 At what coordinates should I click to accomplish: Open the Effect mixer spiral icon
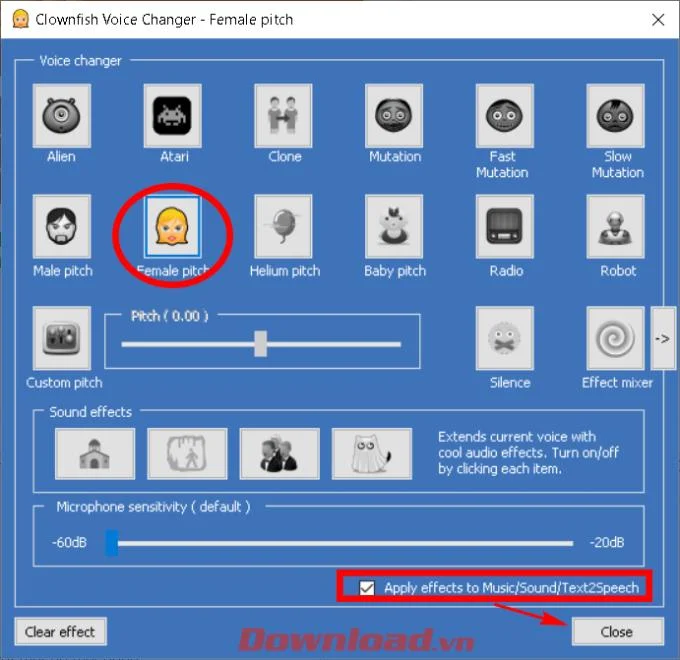(x=615, y=338)
